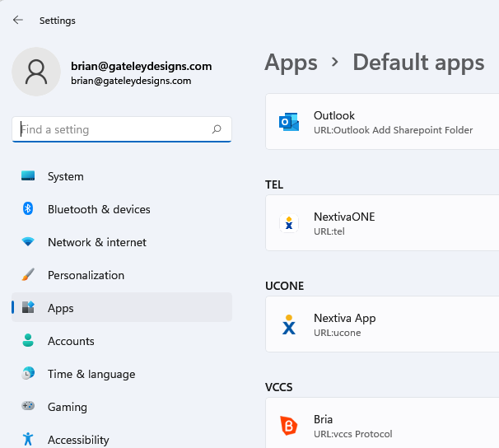Click the NextivaONE app icon
The image size is (499, 448).
point(289,223)
